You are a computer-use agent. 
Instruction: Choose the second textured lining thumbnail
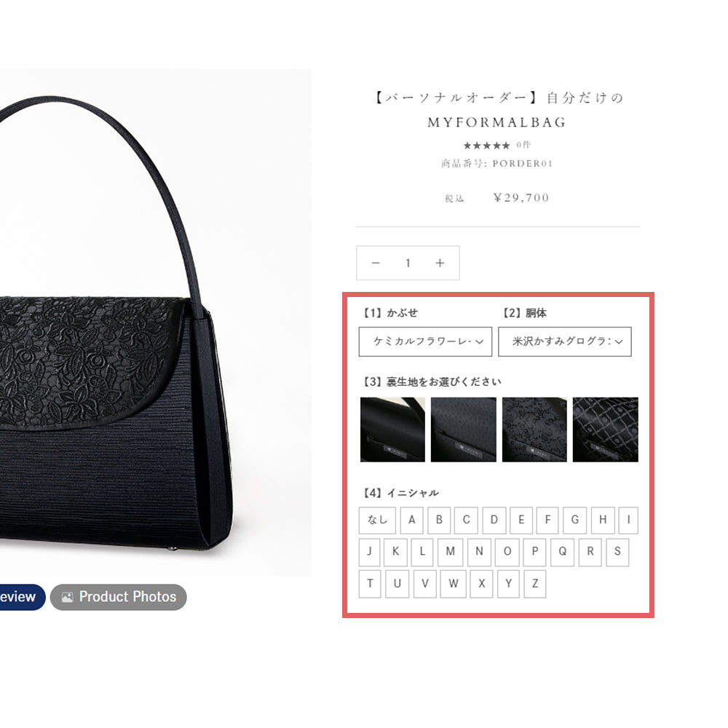click(463, 430)
